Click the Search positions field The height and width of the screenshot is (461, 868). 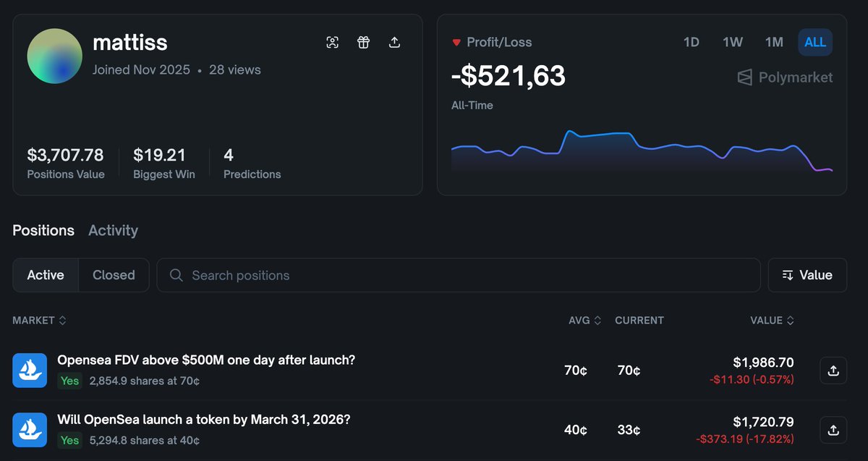coord(459,275)
